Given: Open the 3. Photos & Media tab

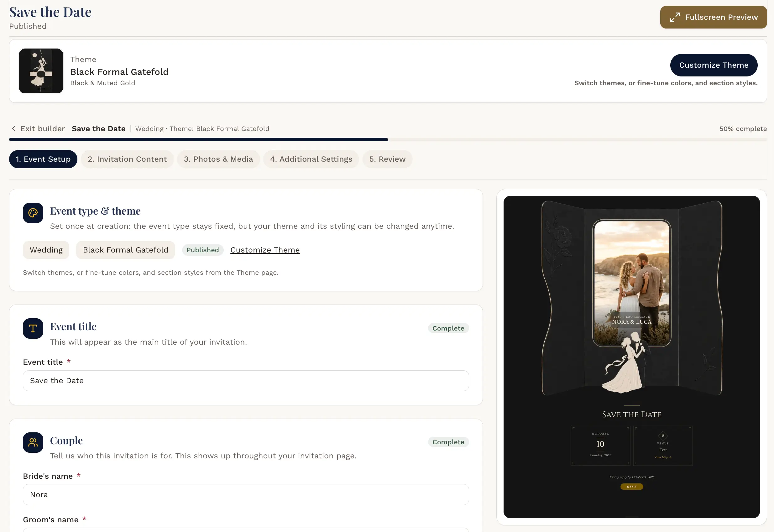Looking at the screenshot, I should pos(218,159).
